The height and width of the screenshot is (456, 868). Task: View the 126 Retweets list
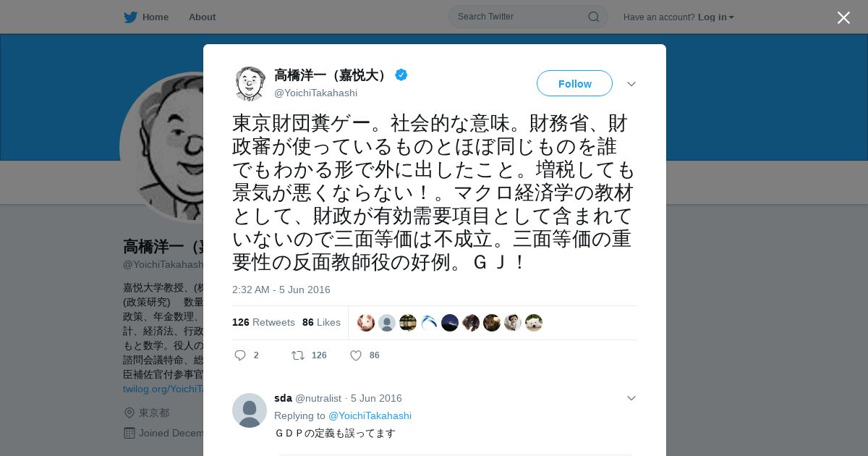pos(263,322)
